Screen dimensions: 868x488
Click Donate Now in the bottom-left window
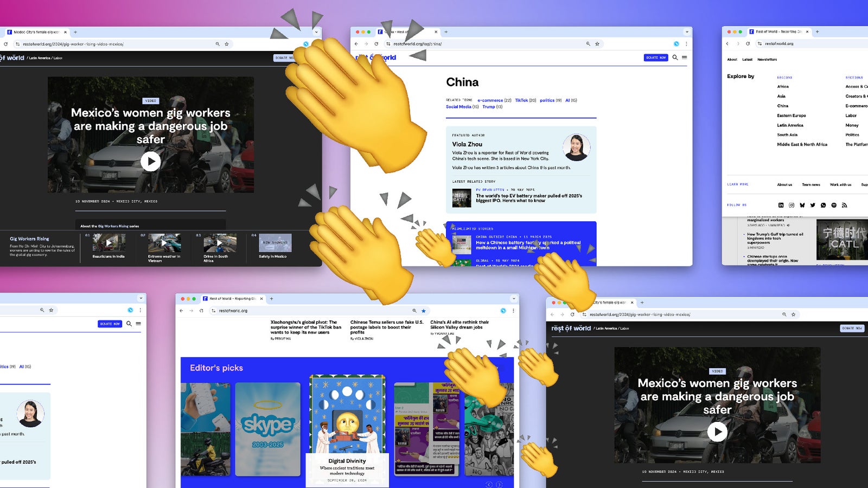(x=110, y=324)
